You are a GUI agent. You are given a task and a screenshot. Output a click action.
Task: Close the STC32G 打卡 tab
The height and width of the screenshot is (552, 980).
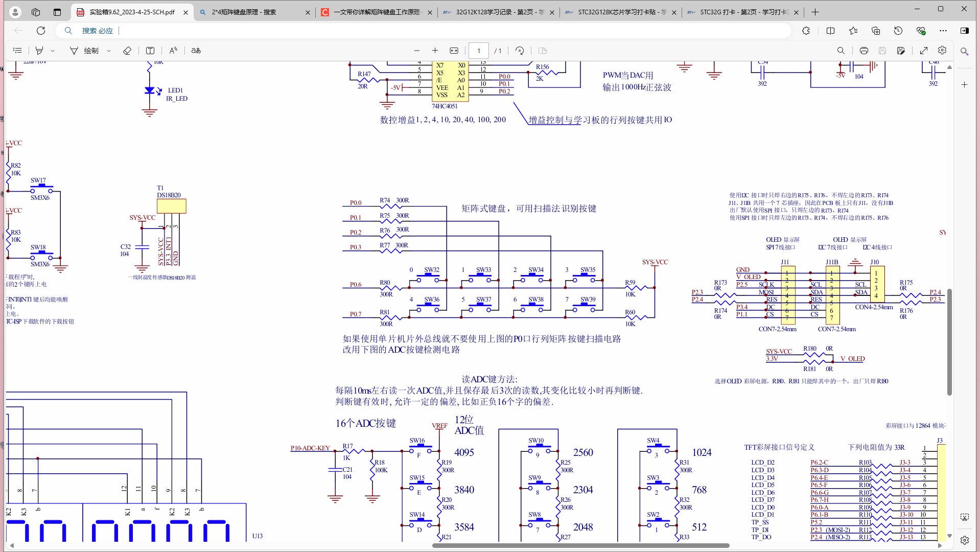pyautogui.click(x=796, y=12)
